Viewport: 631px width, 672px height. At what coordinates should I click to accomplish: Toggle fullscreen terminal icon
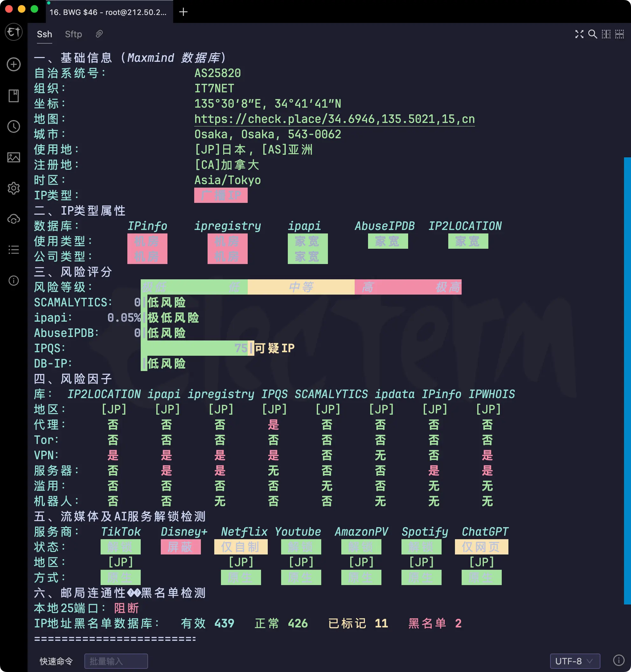(579, 34)
